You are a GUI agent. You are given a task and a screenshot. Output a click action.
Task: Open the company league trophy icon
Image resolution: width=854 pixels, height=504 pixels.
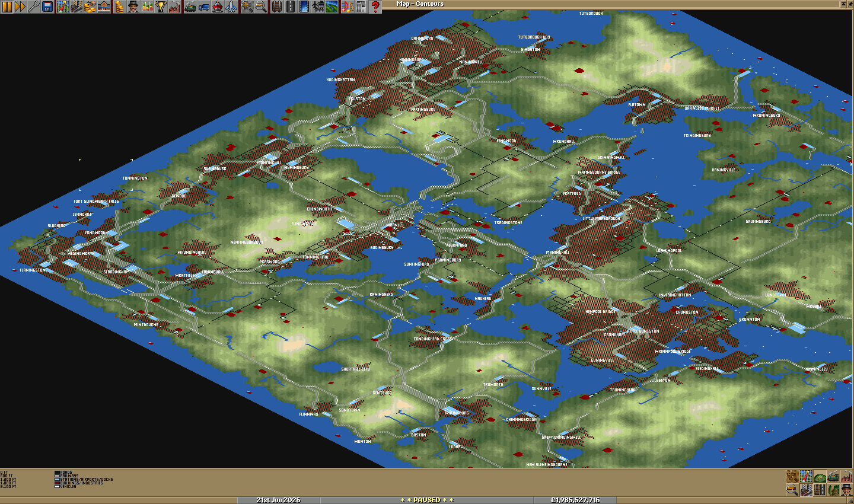(x=160, y=7)
